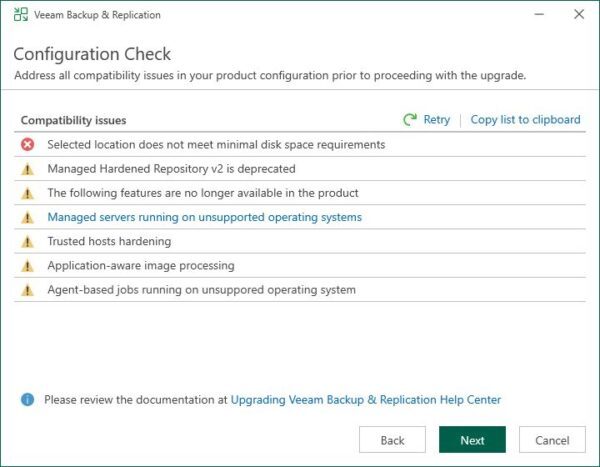
Task: Click warning icon beside Managed Hardened Repository v2
Action: coord(27,169)
